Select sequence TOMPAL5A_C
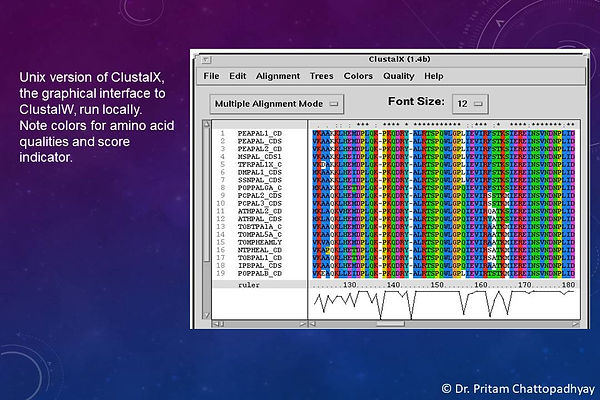The height and width of the screenshot is (400, 600). [259, 234]
